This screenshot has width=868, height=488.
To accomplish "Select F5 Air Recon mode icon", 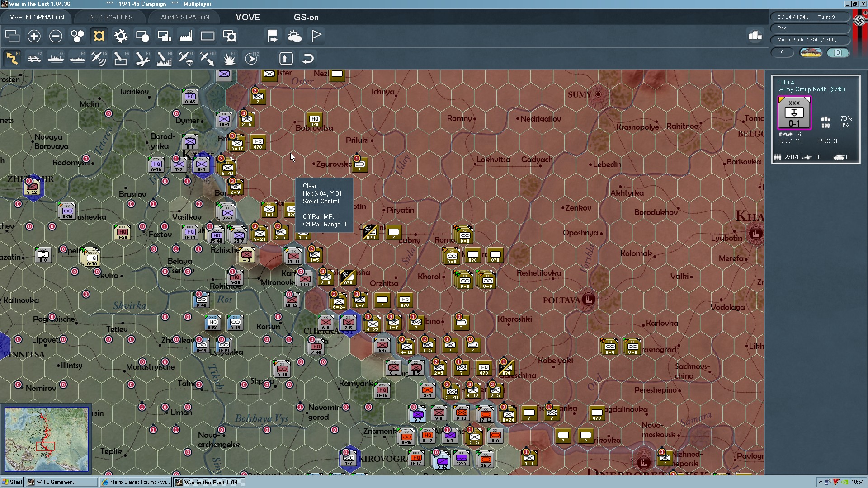I will coord(99,58).
